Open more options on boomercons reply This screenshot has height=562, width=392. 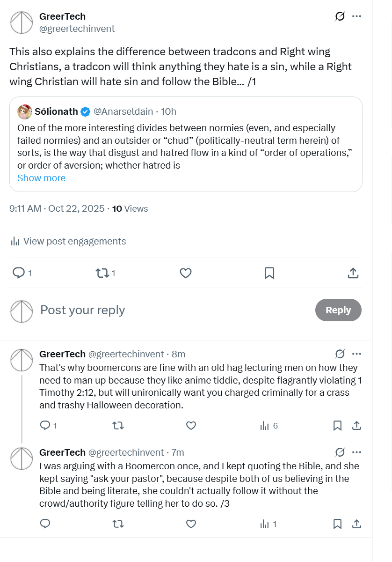tap(356, 354)
